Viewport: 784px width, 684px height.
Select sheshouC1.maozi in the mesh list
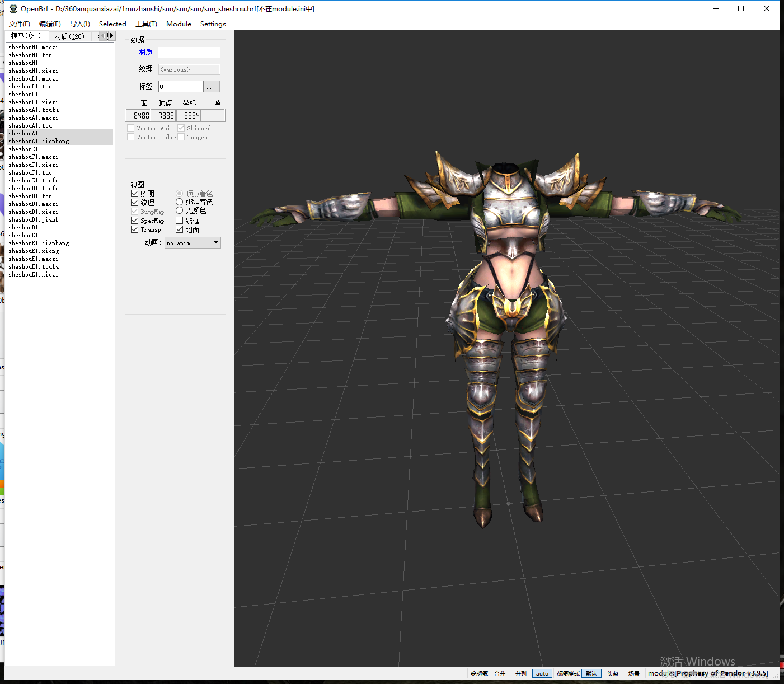point(59,157)
